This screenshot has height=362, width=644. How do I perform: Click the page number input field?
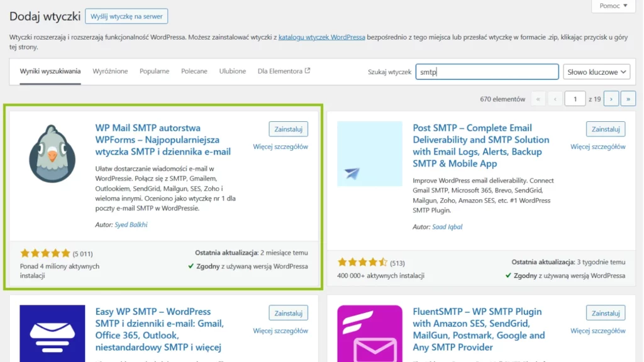pyautogui.click(x=575, y=99)
